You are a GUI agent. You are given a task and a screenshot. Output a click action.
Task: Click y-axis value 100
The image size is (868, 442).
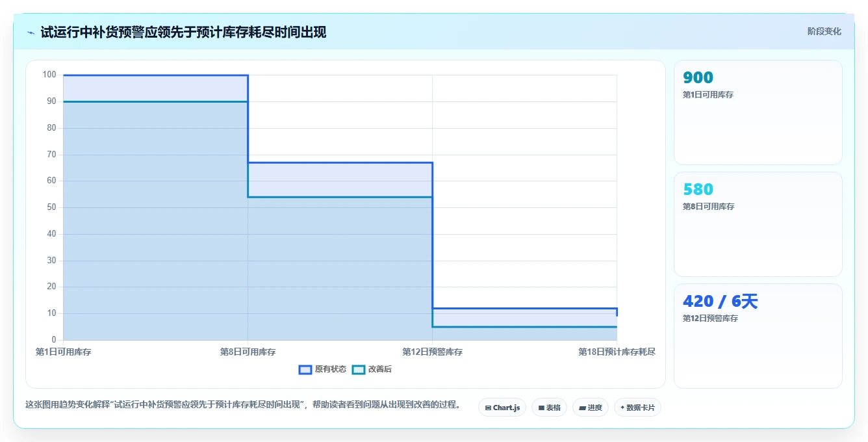click(49, 75)
